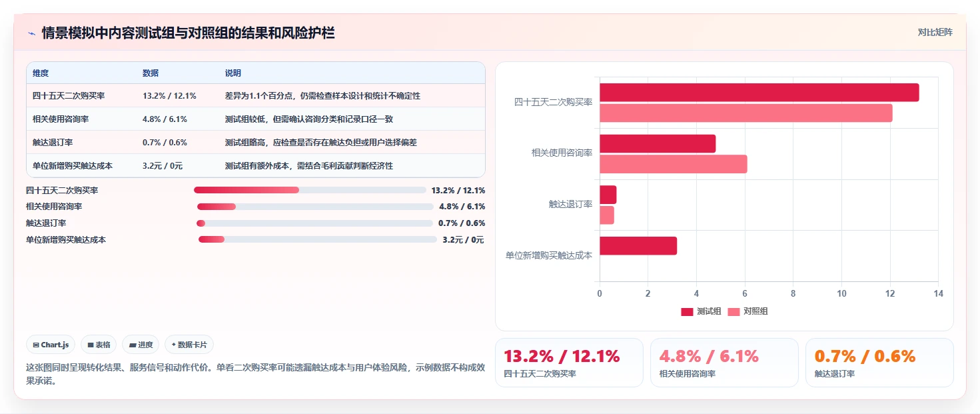Click chart axis label 相关使用咨询率
Viewport: 980px width, 414px height.
pyautogui.click(x=562, y=153)
